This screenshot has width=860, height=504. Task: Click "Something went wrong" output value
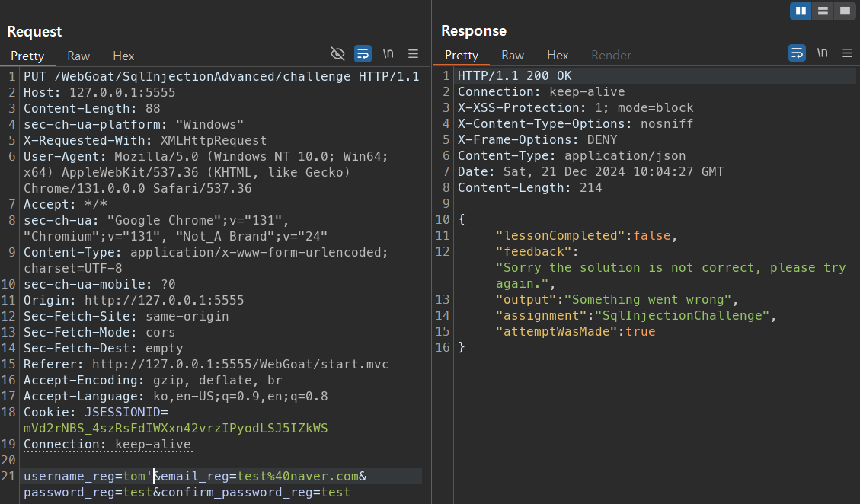[x=647, y=299]
